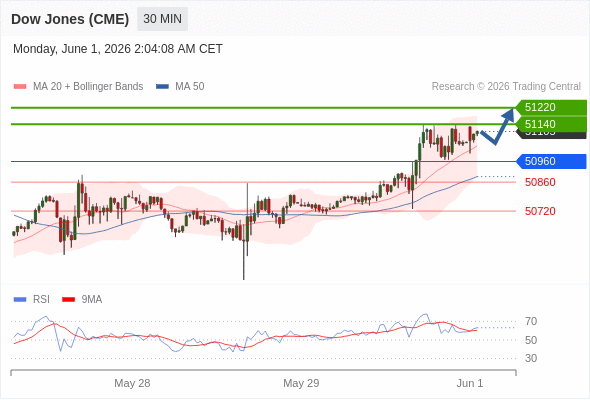The width and height of the screenshot is (590, 400).
Task: Click the RSI legend color swatch
Action: point(20,300)
